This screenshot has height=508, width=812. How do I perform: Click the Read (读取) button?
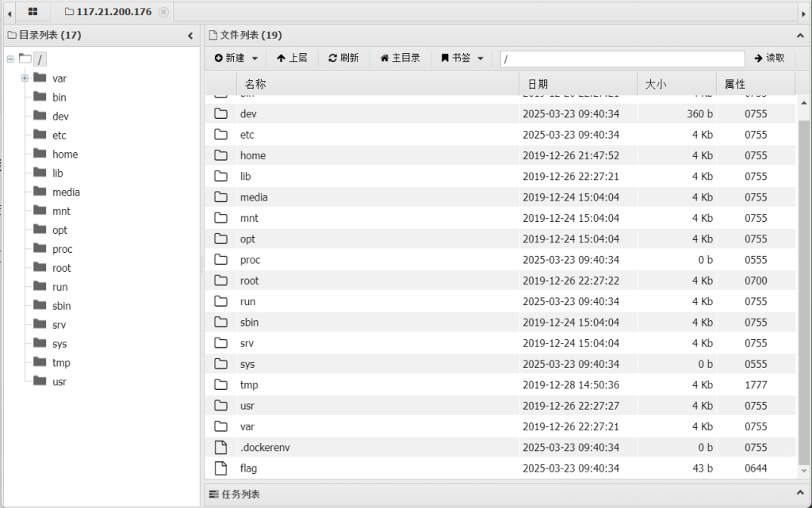point(769,58)
